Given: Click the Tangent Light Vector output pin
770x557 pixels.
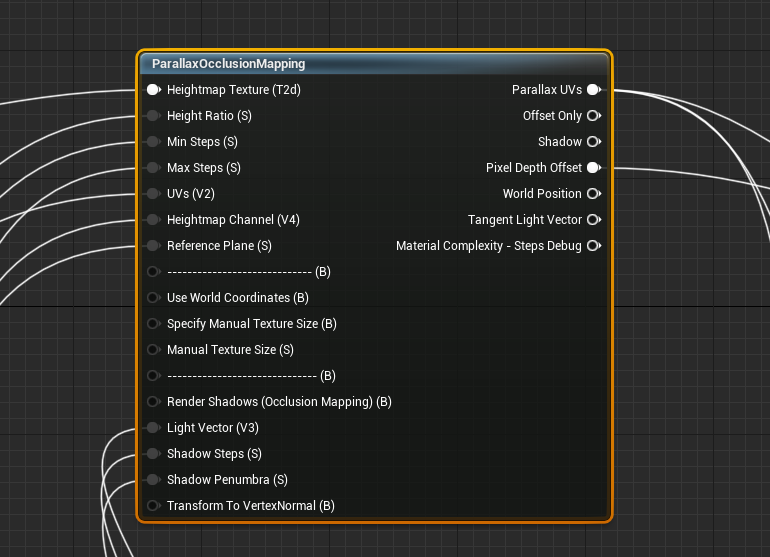Looking at the screenshot, I should 593,220.
